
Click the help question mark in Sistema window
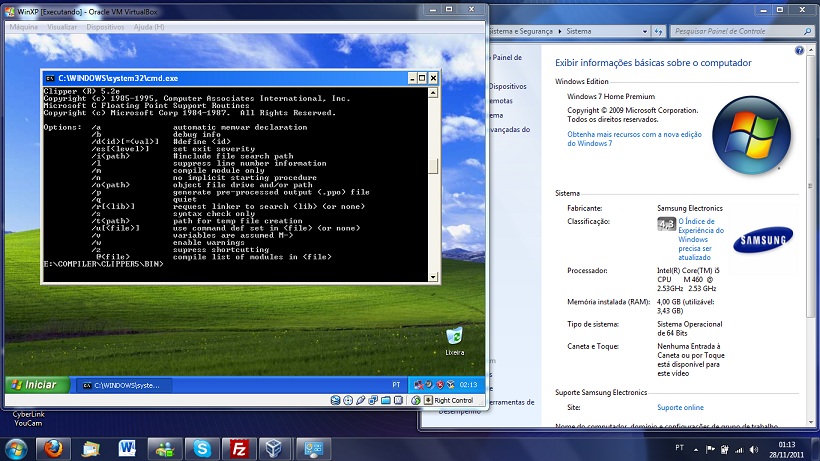point(799,51)
